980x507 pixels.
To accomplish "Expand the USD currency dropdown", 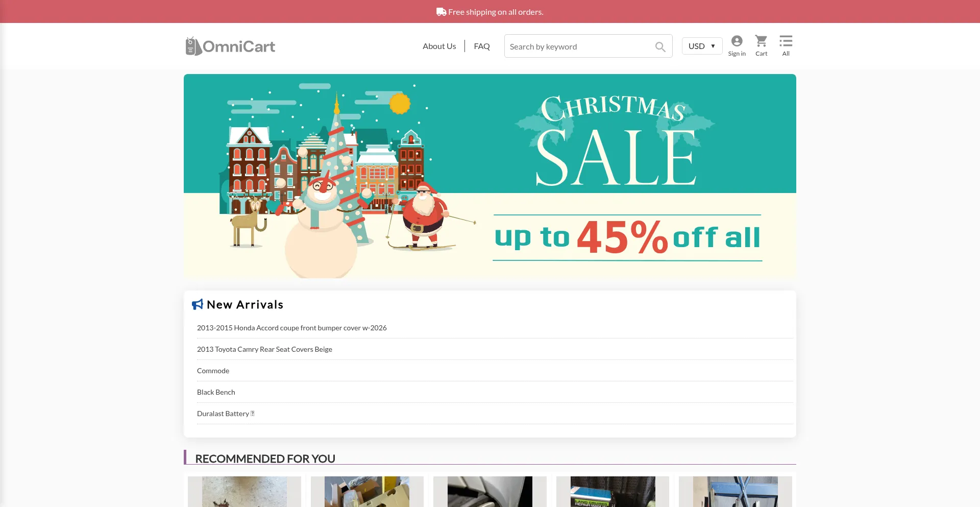I will [x=702, y=46].
